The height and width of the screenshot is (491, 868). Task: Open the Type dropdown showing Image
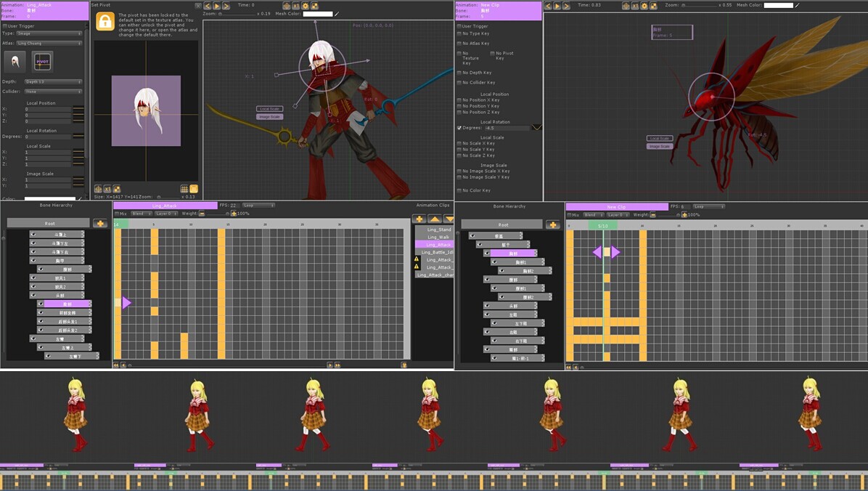(x=49, y=34)
